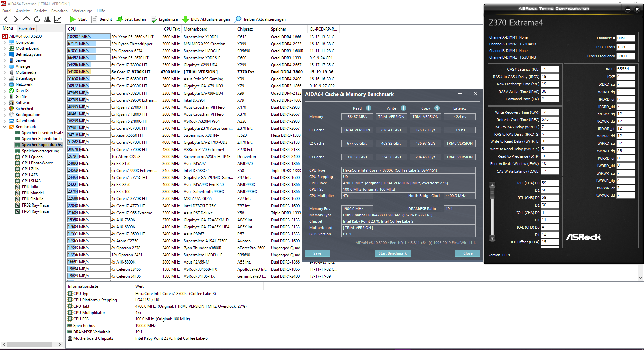Click the user/favorites manager toolbar icon
This screenshot has width=644, height=350.
(x=47, y=19)
